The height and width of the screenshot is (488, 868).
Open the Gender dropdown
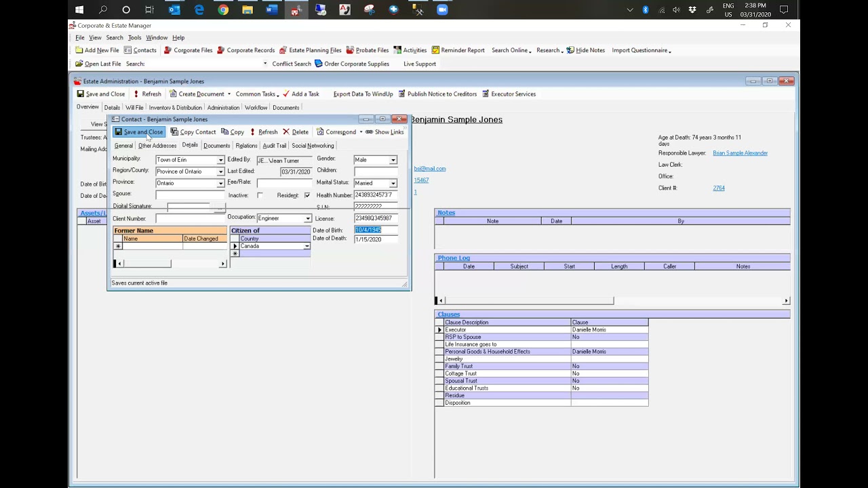pyautogui.click(x=393, y=160)
